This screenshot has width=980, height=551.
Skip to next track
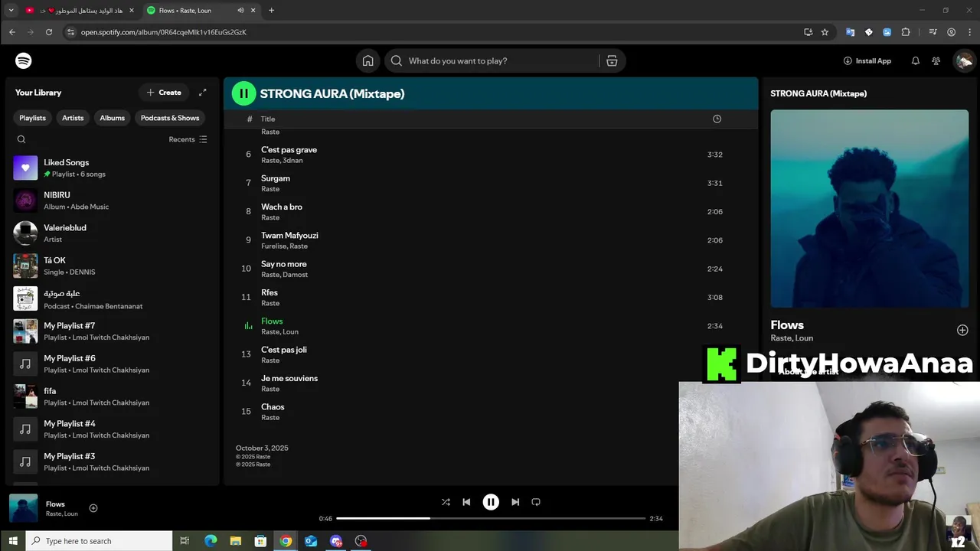coord(515,502)
